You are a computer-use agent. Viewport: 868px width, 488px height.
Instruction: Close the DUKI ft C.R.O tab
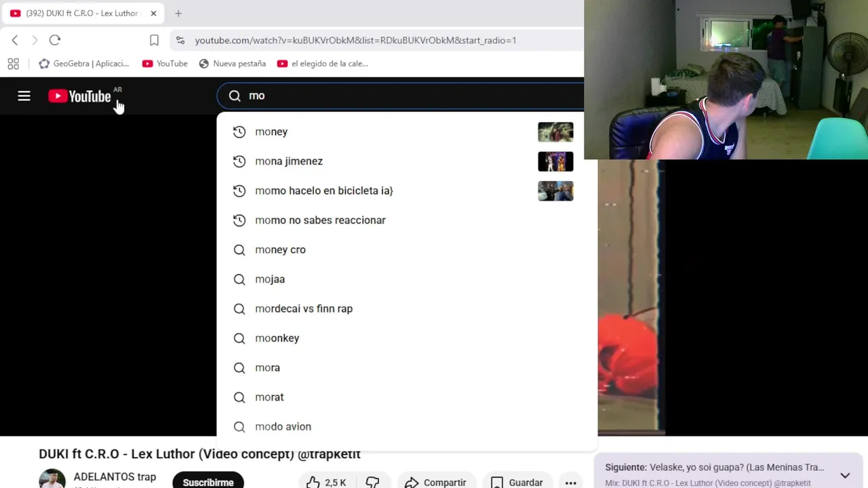click(x=153, y=13)
